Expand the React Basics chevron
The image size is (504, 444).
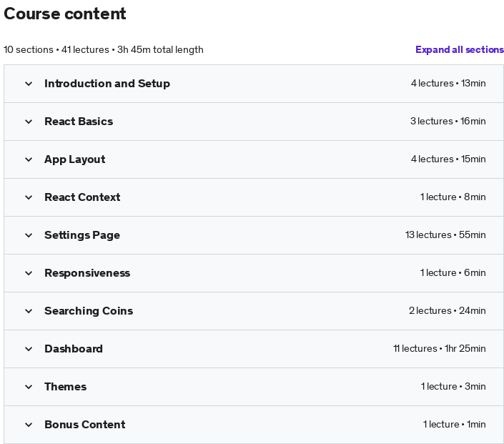[29, 122]
